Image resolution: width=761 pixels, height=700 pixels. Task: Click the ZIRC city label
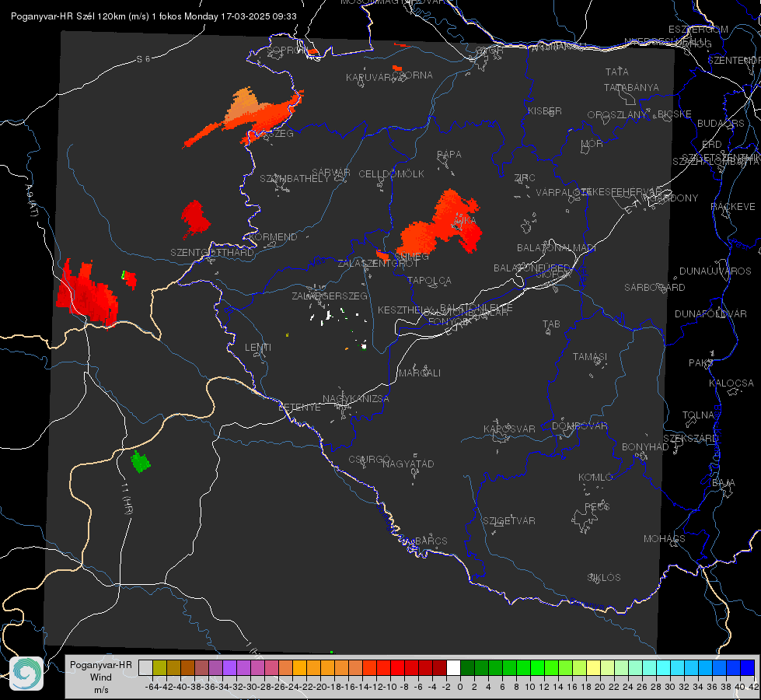tap(525, 178)
